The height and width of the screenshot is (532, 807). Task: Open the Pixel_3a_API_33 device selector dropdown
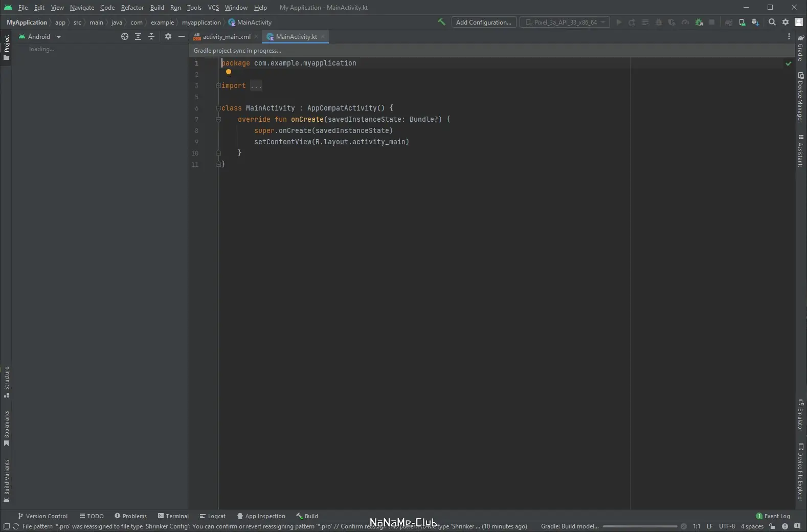(x=565, y=22)
